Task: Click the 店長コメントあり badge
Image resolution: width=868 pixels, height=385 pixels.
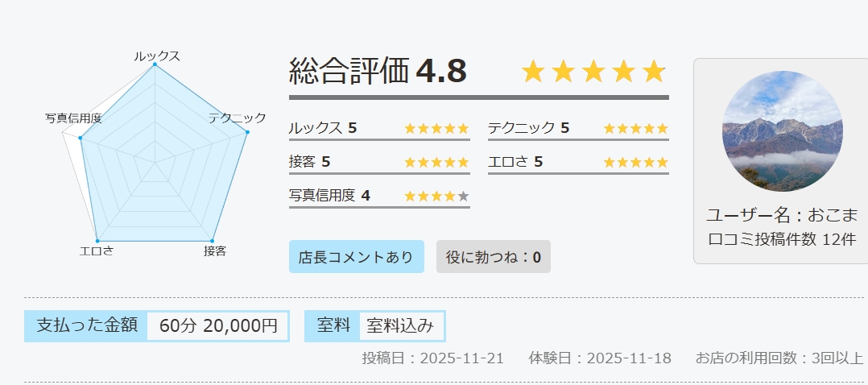Action: coord(356,257)
